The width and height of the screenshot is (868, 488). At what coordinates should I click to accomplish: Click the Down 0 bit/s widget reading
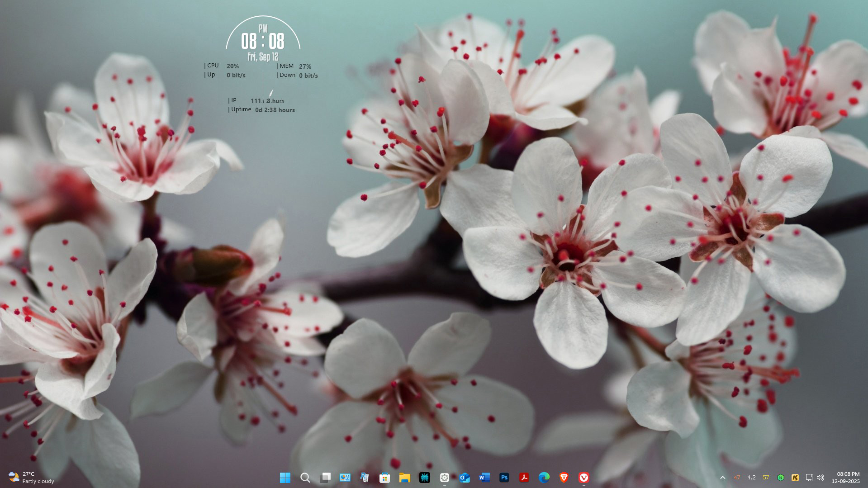point(297,75)
